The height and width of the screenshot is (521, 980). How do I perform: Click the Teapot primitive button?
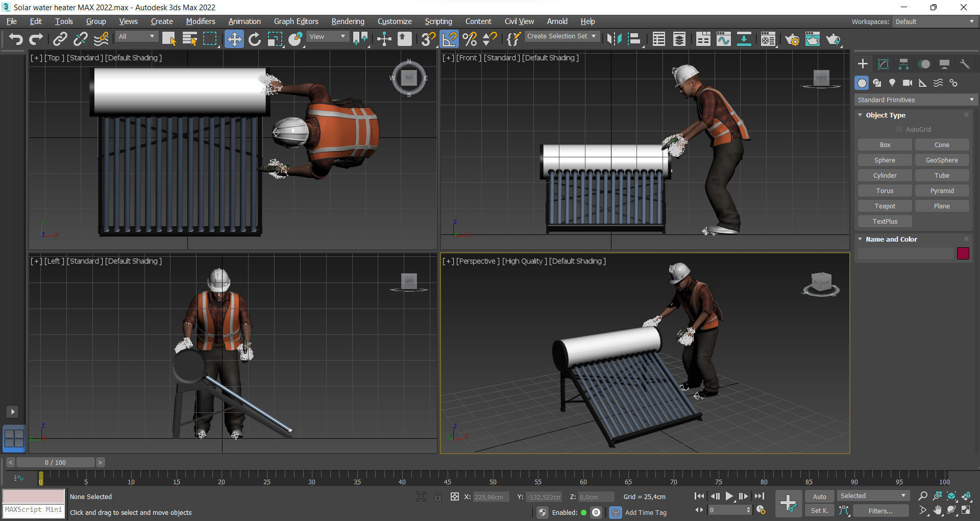click(x=885, y=206)
